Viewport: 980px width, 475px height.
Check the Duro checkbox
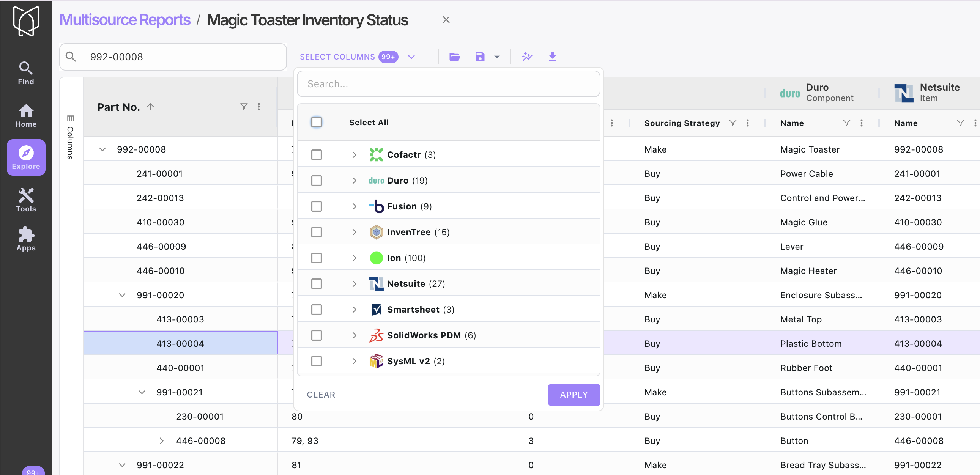[316, 180]
